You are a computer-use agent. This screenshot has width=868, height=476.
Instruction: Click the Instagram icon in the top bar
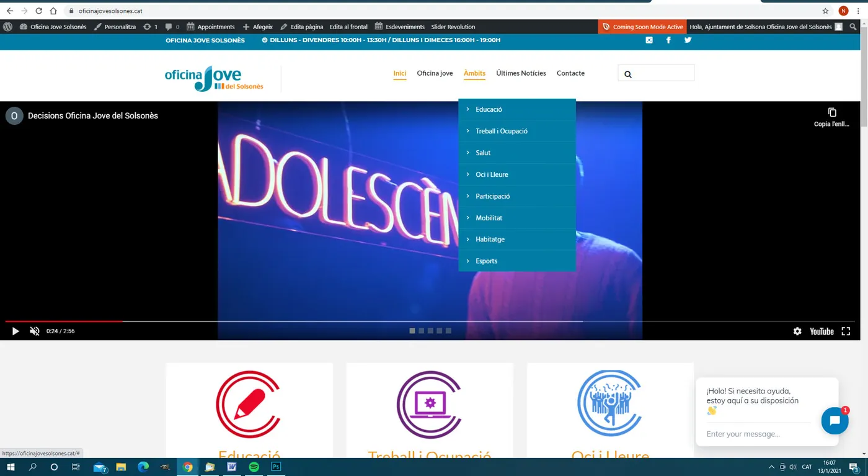click(x=649, y=40)
